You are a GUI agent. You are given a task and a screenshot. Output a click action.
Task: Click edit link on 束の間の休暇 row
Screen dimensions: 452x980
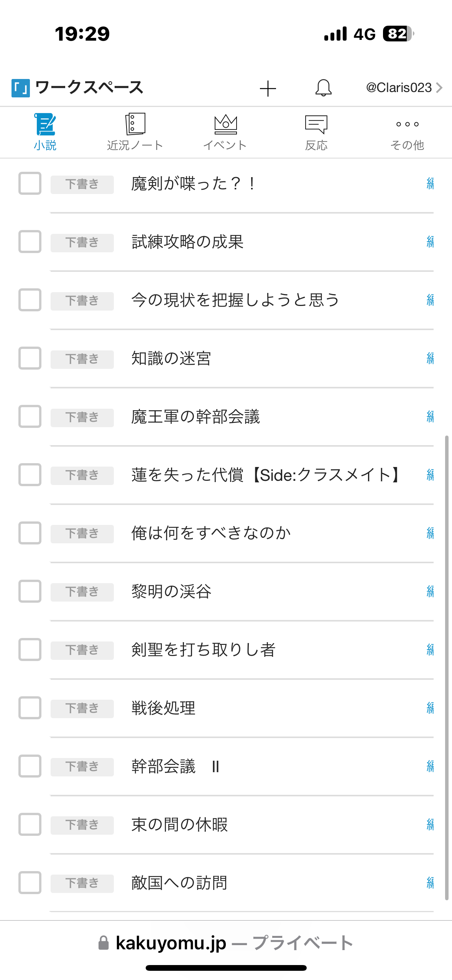pyautogui.click(x=430, y=824)
